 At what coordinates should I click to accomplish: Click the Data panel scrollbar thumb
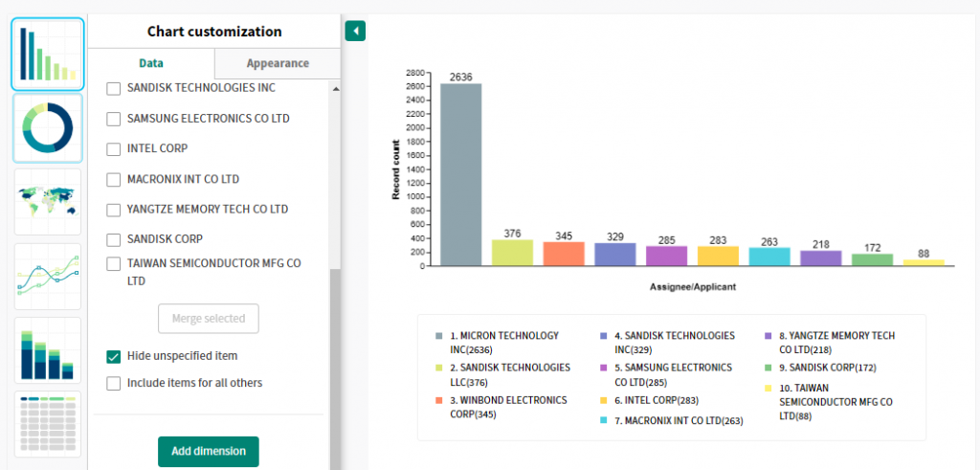(x=336, y=369)
